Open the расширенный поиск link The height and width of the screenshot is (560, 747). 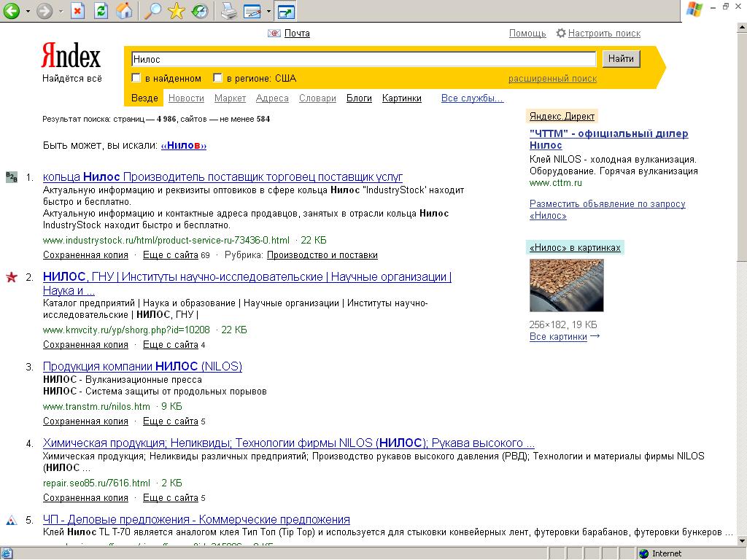tap(553, 79)
